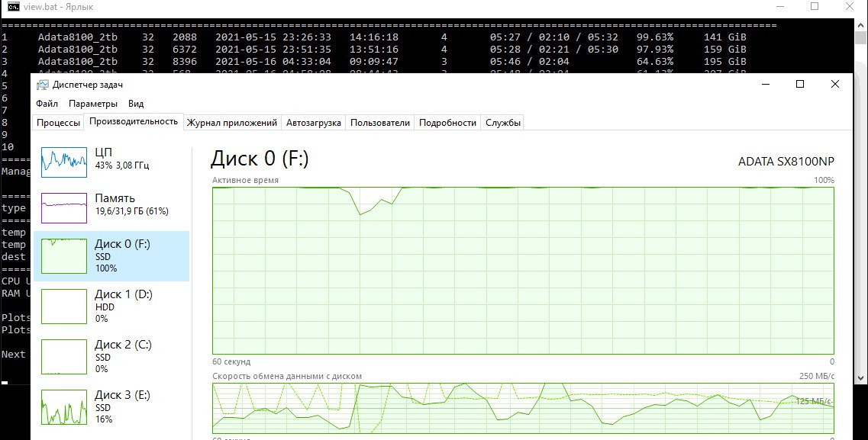
Task: Maximize the Диспетчер задач window
Action: pos(800,84)
